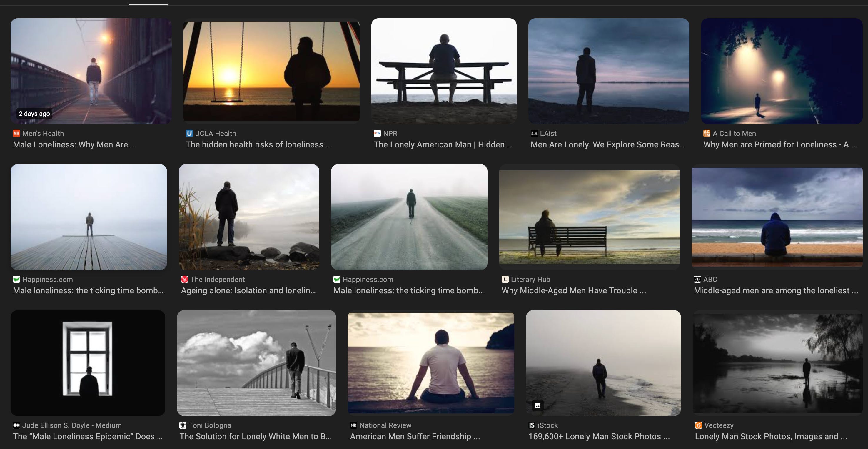
Task: Click the Men's Health favicon icon
Action: pos(16,134)
